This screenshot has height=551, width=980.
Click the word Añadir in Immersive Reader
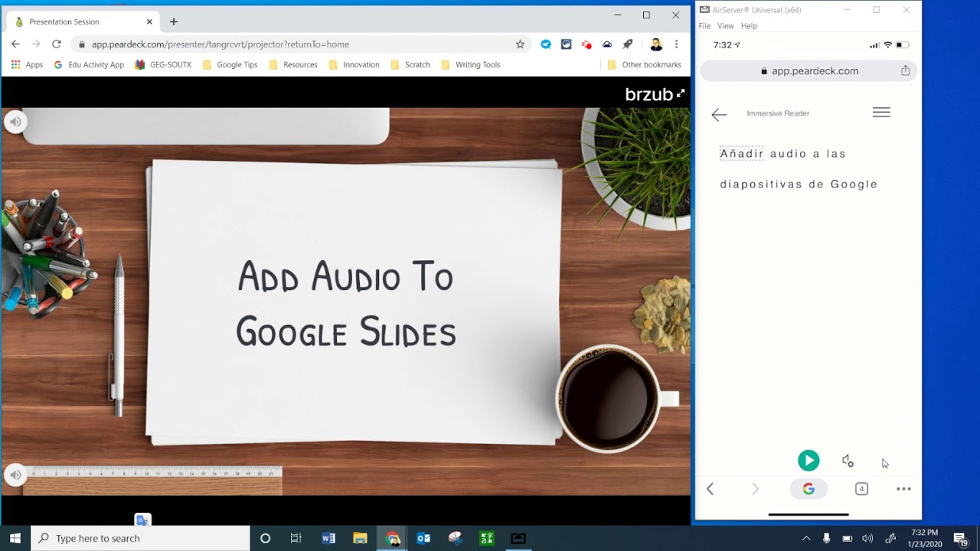(742, 154)
